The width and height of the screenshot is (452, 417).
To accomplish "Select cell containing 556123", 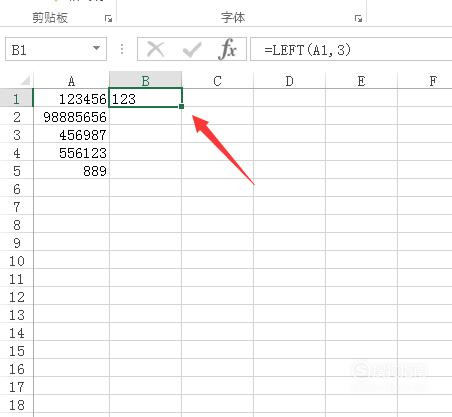I will click(71, 152).
